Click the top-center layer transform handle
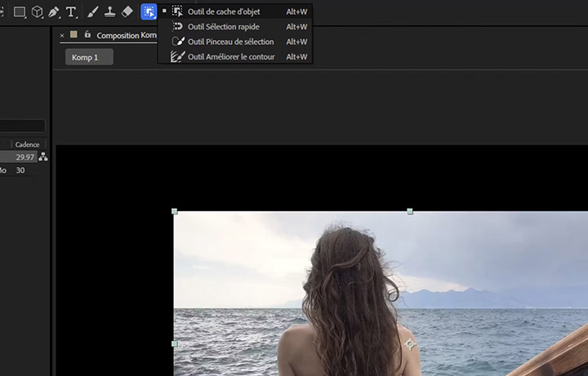The width and height of the screenshot is (588, 376). (x=410, y=211)
